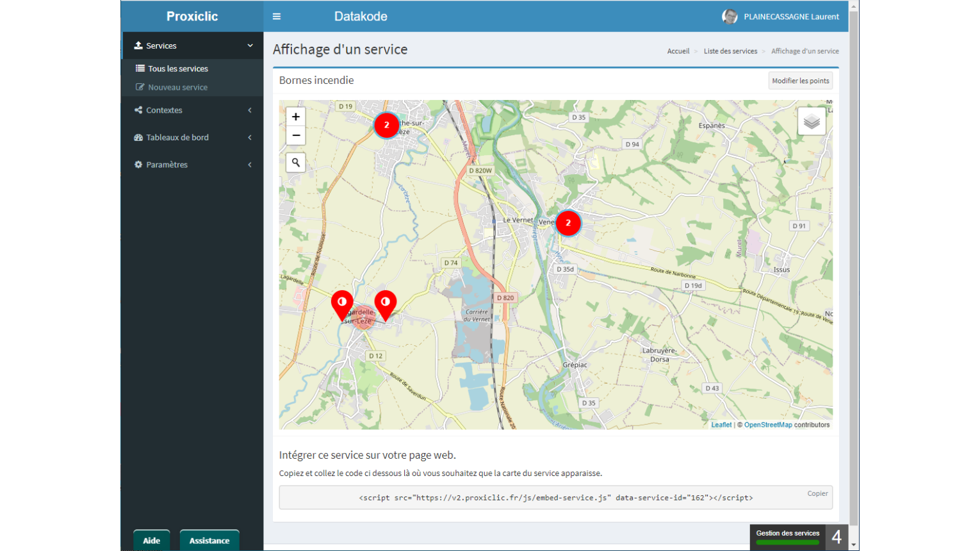The image size is (980, 551).
Task: Click the Affichage d'un service breadcrumb text
Action: [x=804, y=51]
